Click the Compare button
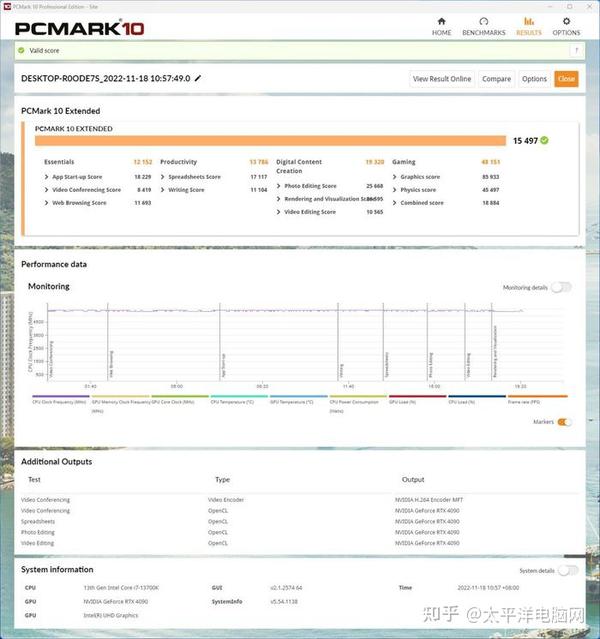Viewport: 600px width, 639px height. tap(496, 79)
